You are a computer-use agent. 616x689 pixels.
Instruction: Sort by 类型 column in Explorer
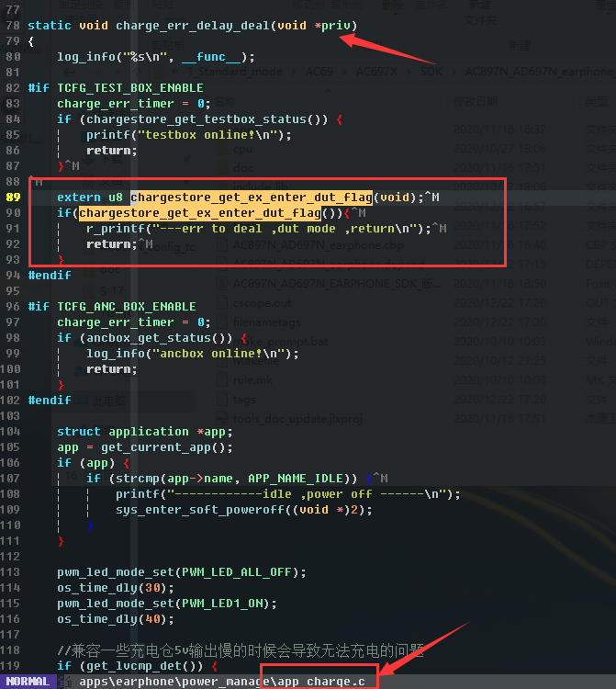click(597, 102)
